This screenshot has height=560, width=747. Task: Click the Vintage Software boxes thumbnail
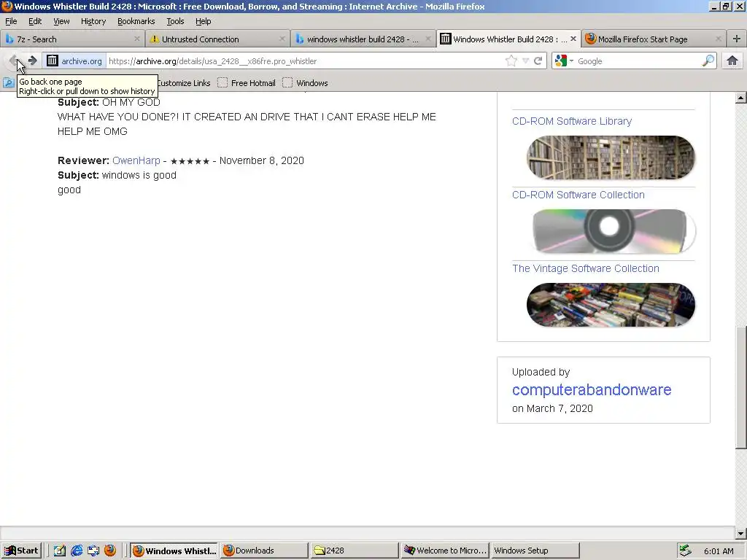click(x=611, y=305)
